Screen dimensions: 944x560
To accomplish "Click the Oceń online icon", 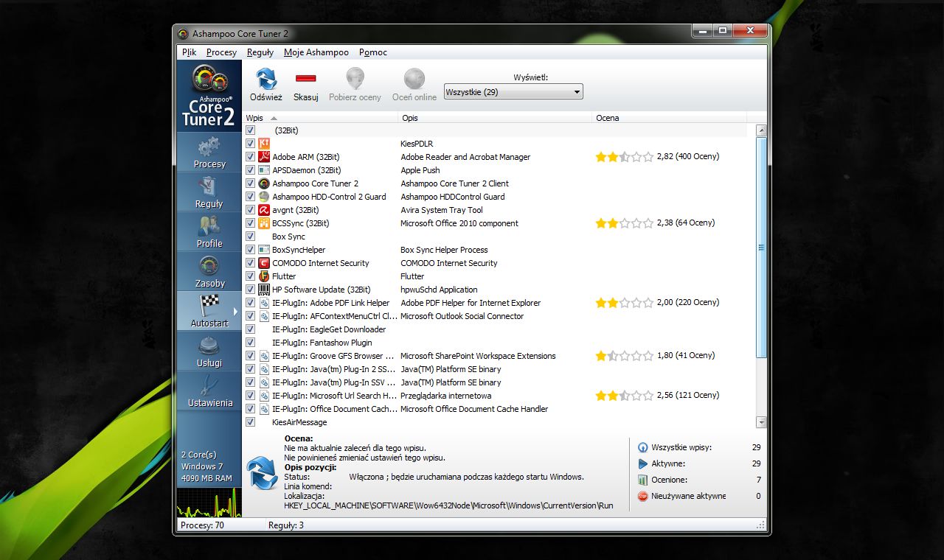I will coord(414,79).
